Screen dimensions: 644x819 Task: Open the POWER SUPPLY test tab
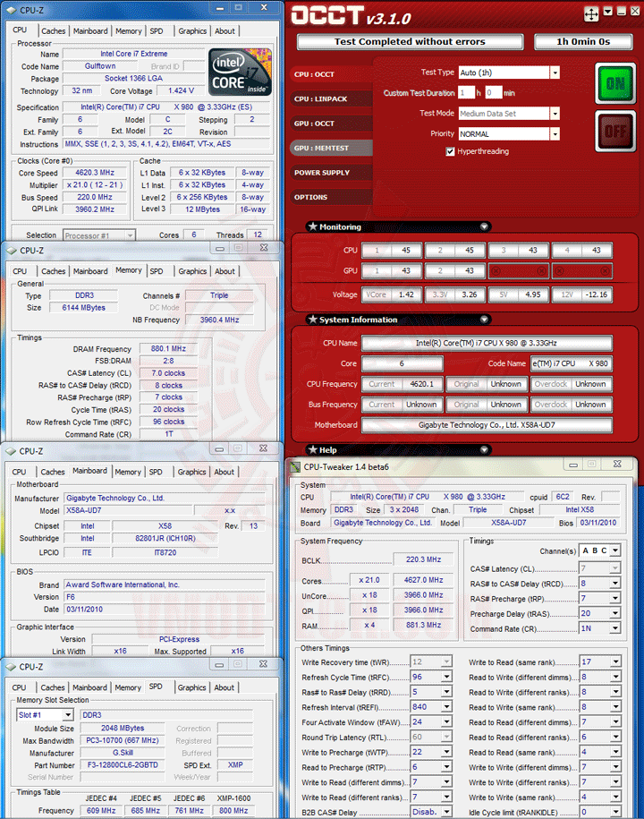(331, 173)
